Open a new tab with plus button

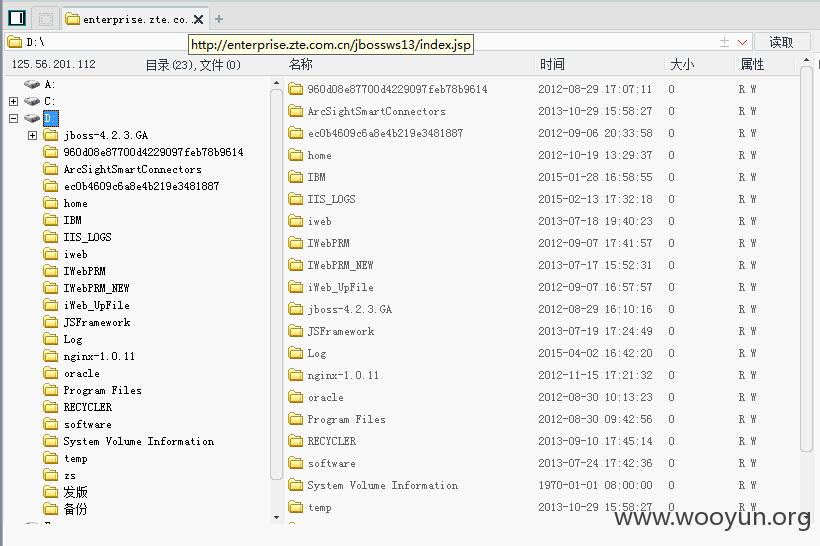click(x=219, y=19)
